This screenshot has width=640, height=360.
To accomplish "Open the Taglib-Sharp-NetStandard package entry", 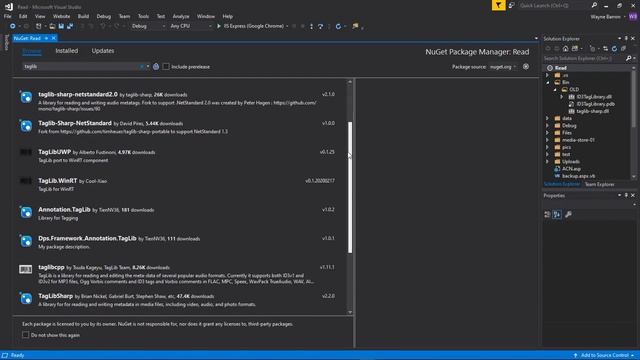I will point(180,127).
